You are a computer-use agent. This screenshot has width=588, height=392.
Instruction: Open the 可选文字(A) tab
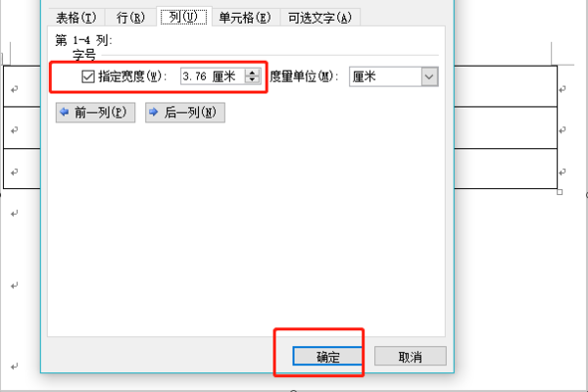coord(319,18)
